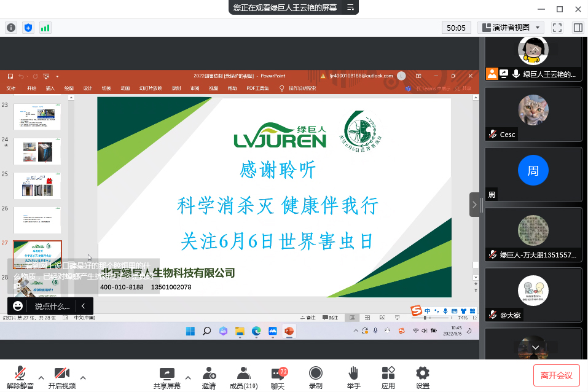Open the 演讲者视图 view dropdown

[511, 28]
